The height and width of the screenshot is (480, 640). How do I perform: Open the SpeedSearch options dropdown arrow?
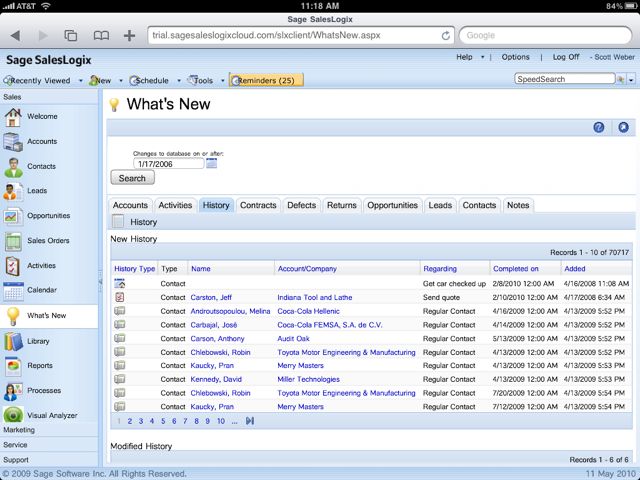click(631, 80)
